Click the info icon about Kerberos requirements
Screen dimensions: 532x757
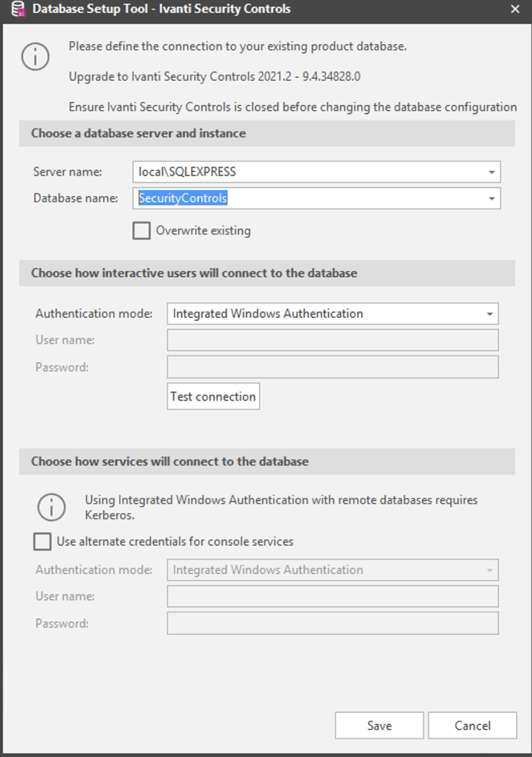click(51, 506)
